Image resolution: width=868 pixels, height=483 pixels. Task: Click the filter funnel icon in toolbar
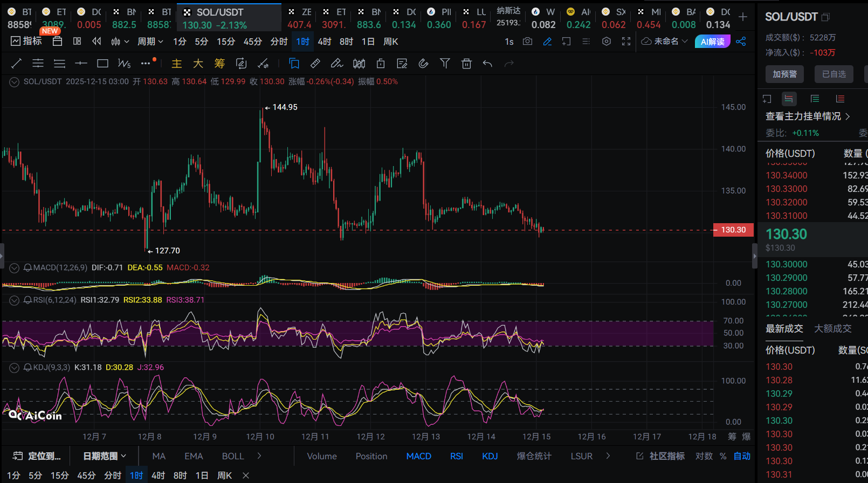(x=445, y=64)
